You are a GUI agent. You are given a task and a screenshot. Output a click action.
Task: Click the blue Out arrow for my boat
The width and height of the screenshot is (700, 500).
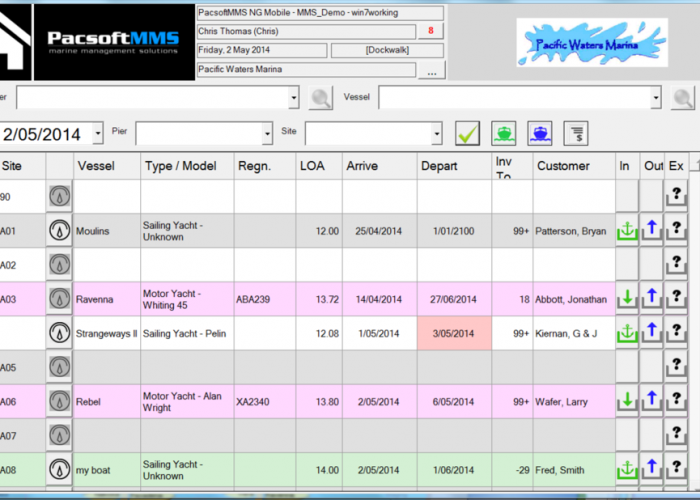pos(652,469)
